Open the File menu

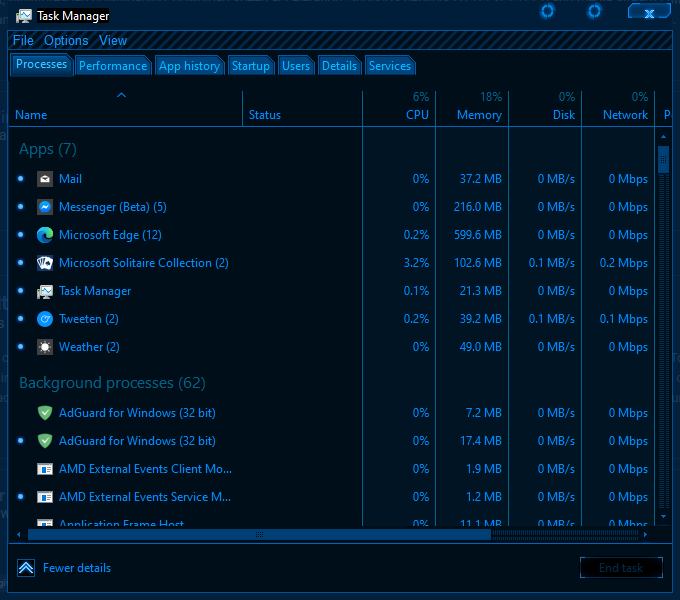tap(23, 41)
